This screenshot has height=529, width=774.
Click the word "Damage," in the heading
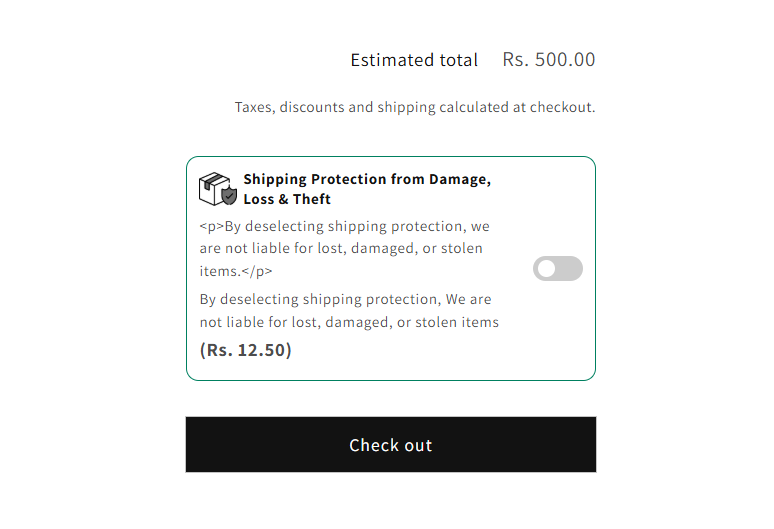click(x=459, y=180)
